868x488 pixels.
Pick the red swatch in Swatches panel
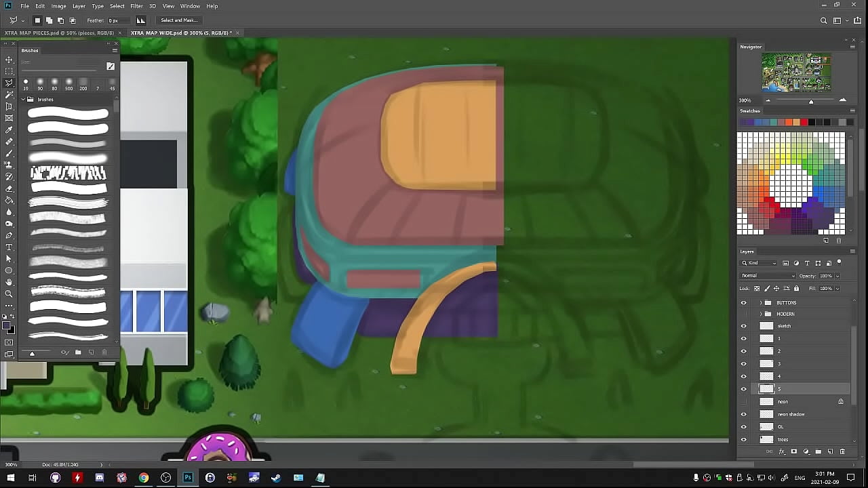click(804, 122)
